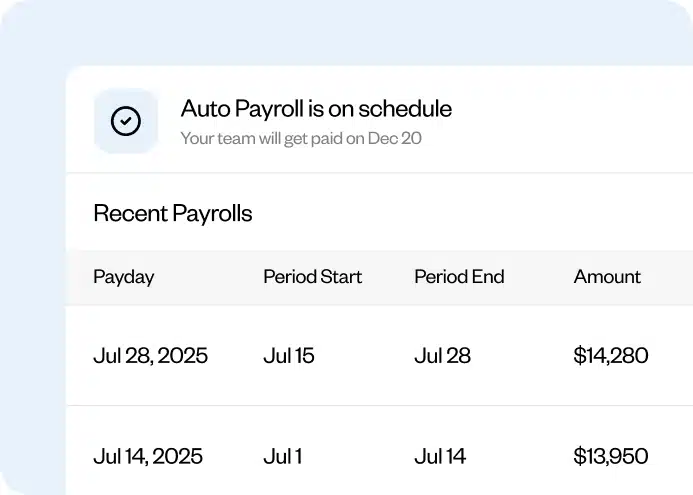Open the Jul 14, 2025 payroll row

coord(148,456)
